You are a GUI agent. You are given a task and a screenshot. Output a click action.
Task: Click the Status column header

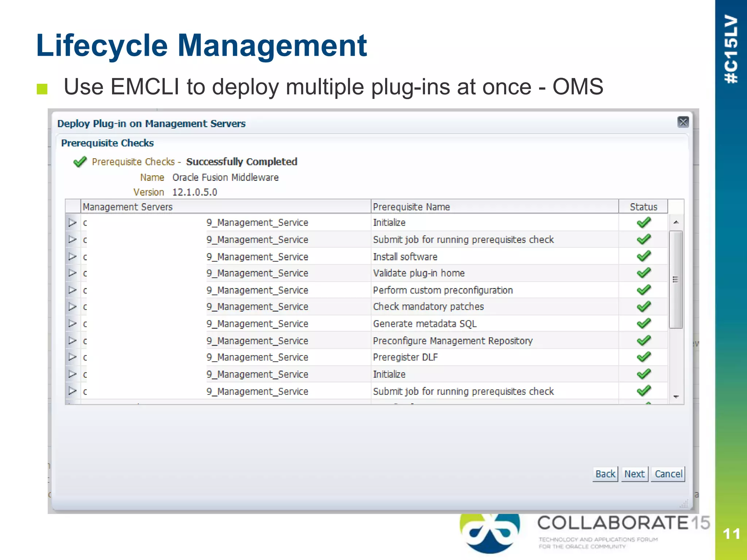tap(643, 207)
